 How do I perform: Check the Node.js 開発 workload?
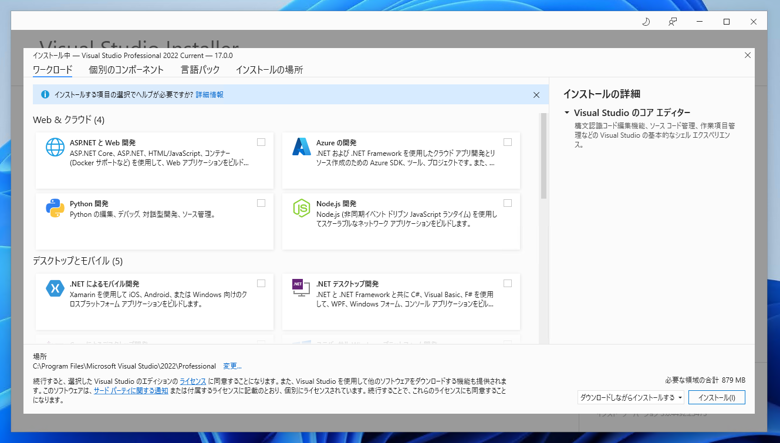[x=507, y=203]
